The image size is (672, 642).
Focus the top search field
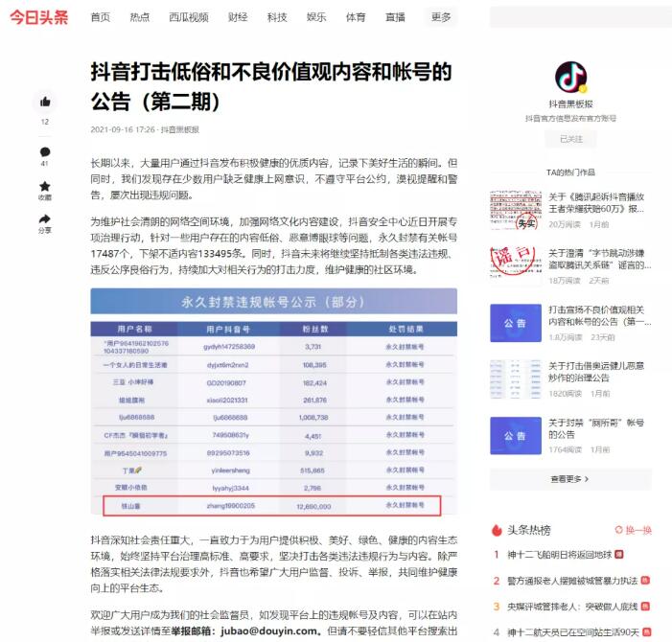click(581, 17)
